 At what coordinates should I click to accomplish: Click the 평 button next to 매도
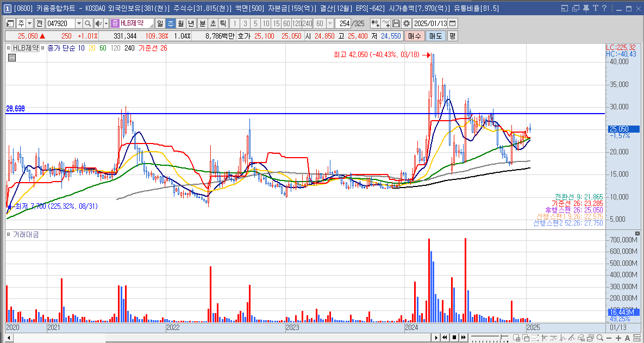tap(452, 36)
